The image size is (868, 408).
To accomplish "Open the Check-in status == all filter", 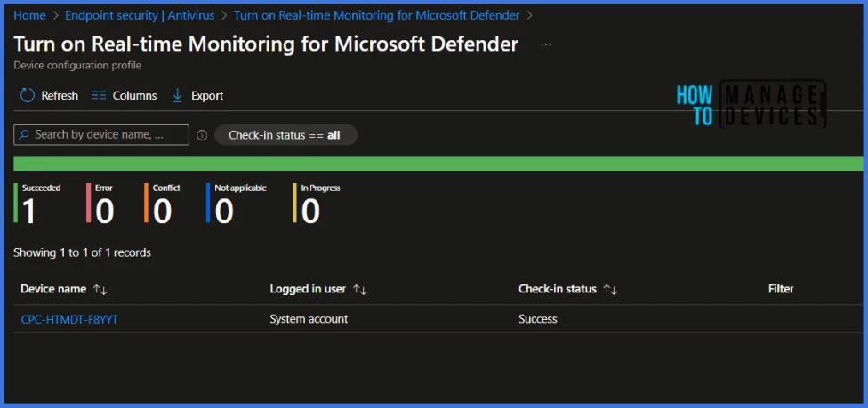I will pos(285,135).
